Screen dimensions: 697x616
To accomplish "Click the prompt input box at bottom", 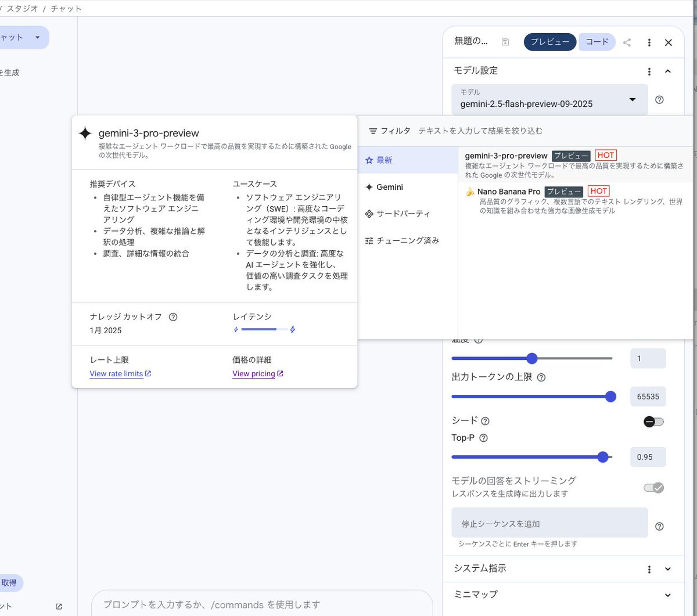I will coord(262,604).
